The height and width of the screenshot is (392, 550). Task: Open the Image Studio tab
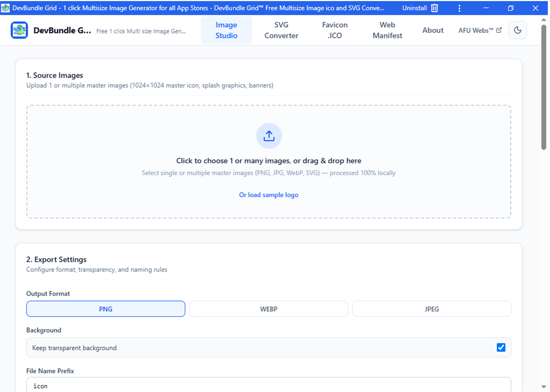(226, 30)
